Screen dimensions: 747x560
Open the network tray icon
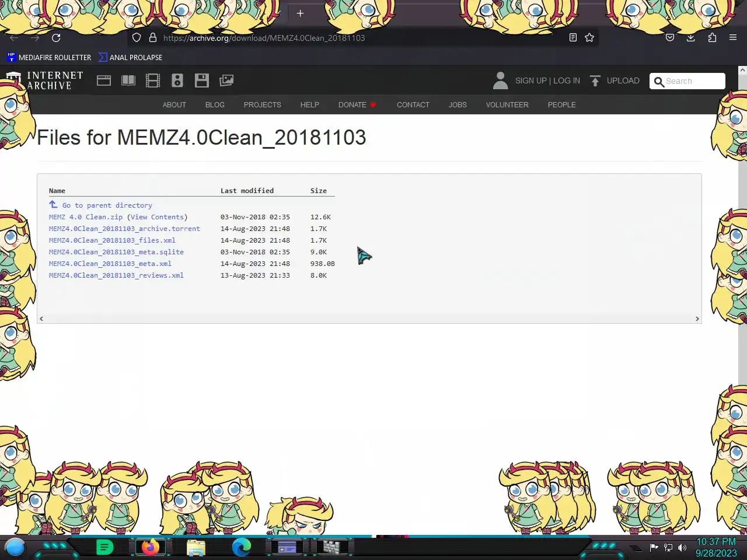point(668,548)
